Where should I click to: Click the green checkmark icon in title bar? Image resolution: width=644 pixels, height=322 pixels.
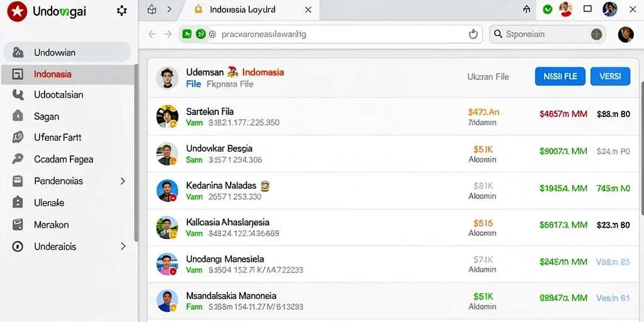coord(548,9)
